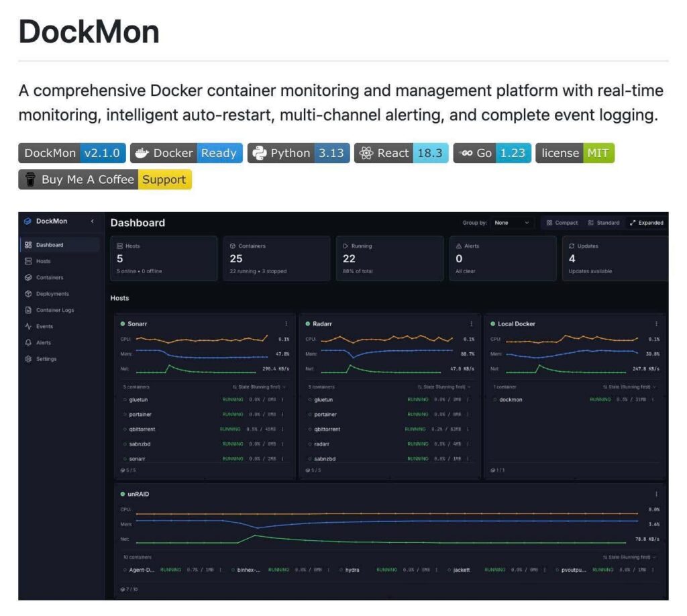The image size is (687, 616).
Task: Open the Settings gear icon
Action: point(28,359)
